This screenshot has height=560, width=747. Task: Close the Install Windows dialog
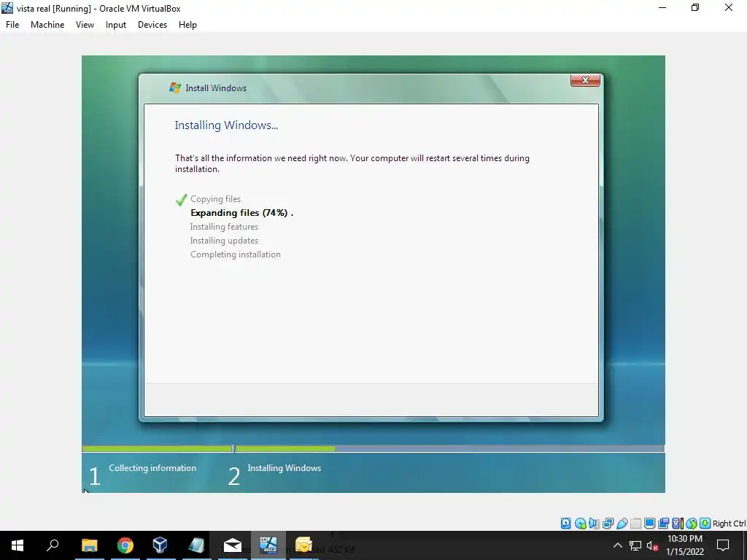[585, 80]
